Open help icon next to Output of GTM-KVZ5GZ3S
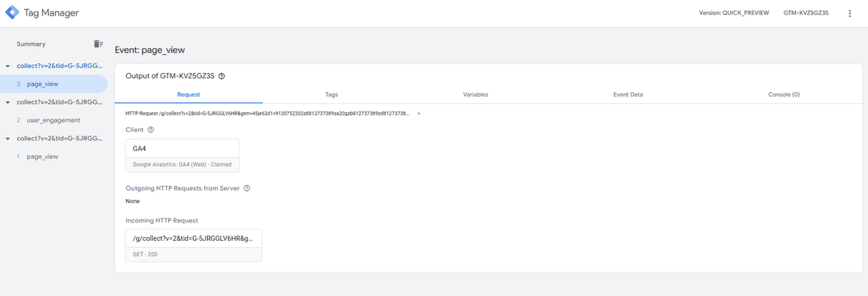This screenshot has width=868, height=296. coord(222,77)
